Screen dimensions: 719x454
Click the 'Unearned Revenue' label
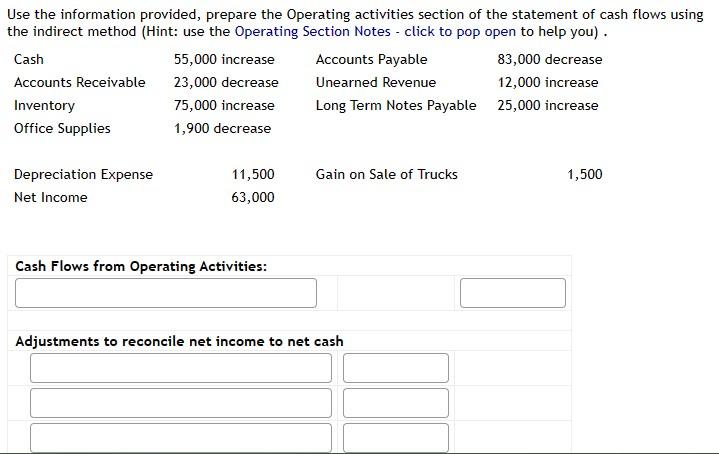[376, 83]
